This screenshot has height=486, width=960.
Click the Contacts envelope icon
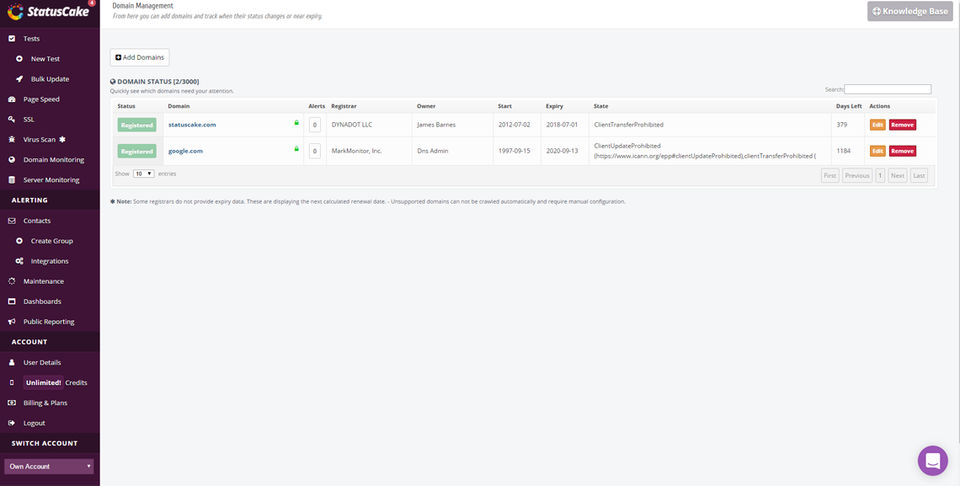[x=12, y=220]
